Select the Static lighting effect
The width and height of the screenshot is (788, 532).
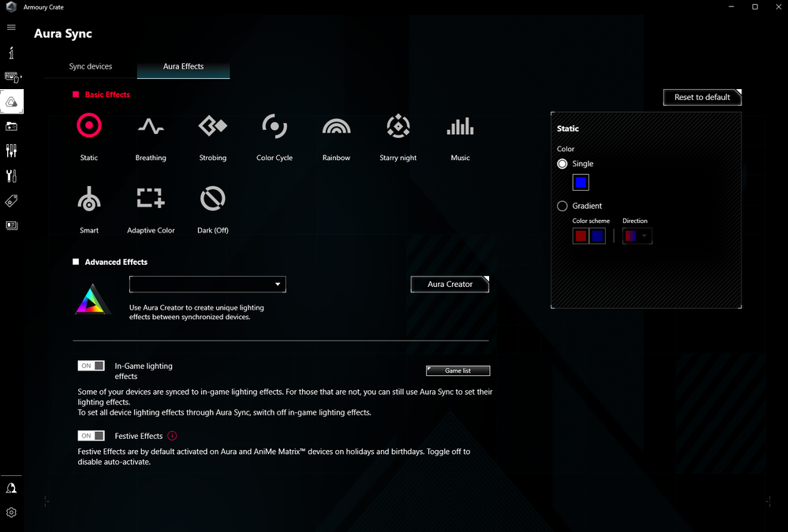click(x=89, y=136)
